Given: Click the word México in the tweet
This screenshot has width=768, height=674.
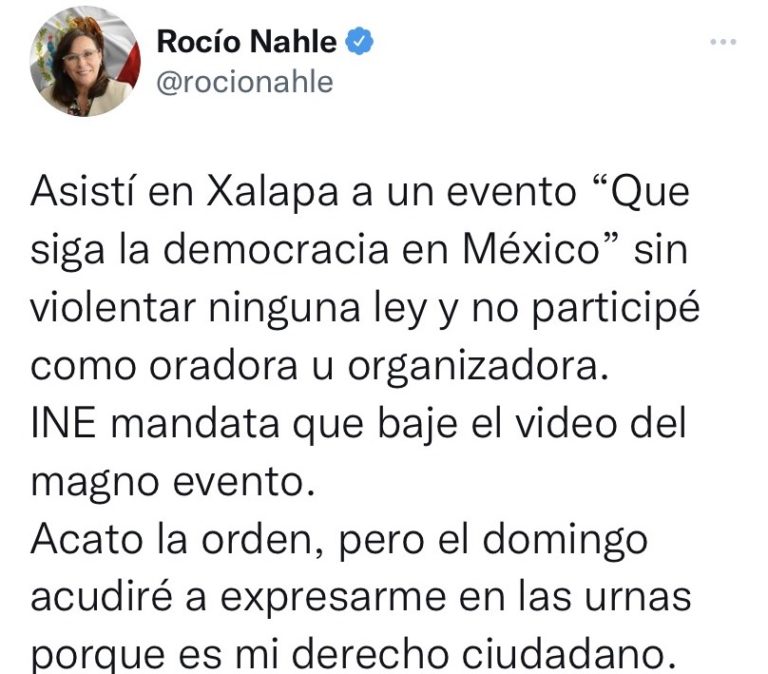Looking at the screenshot, I should 531,249.
